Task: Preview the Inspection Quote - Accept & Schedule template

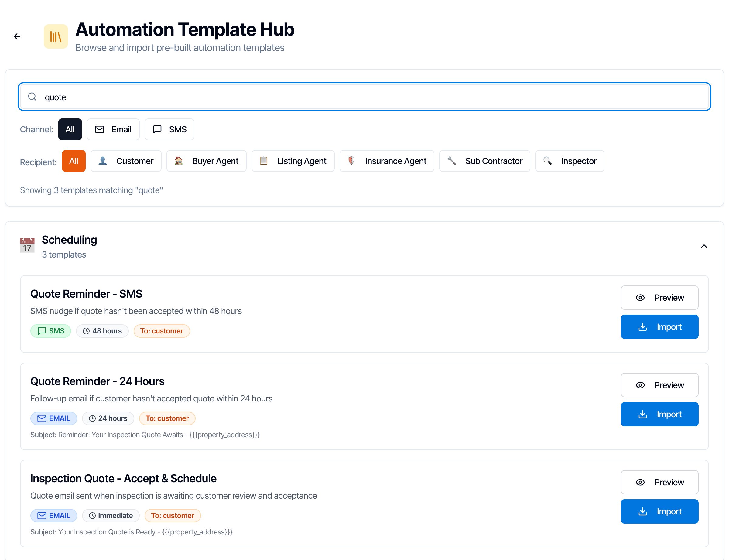Action: 659,482
